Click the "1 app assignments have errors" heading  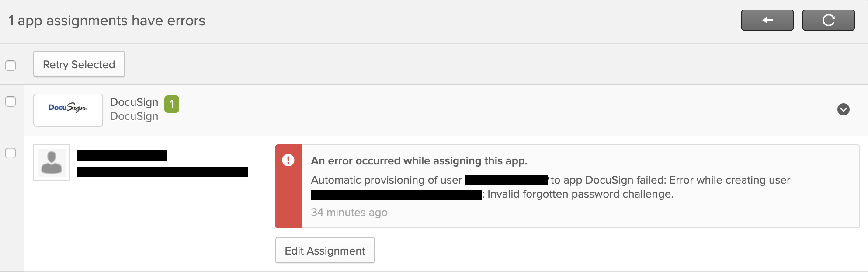click(x=107, y=21)
